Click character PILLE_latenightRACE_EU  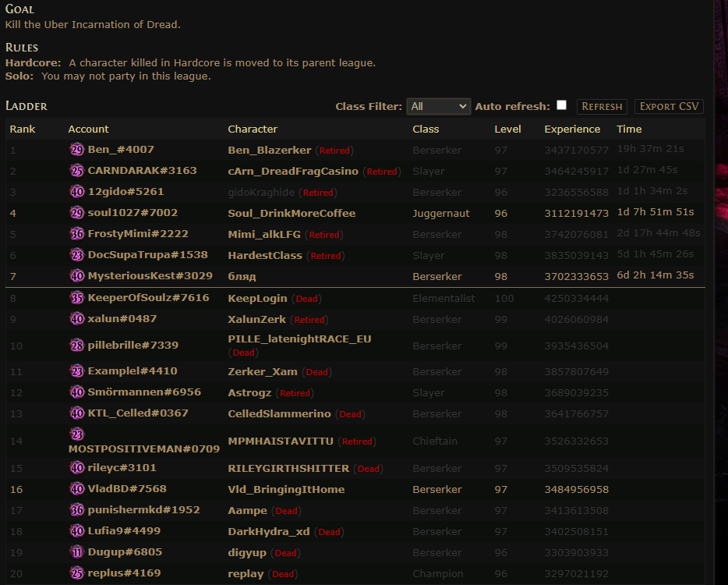tap(299, 339)
